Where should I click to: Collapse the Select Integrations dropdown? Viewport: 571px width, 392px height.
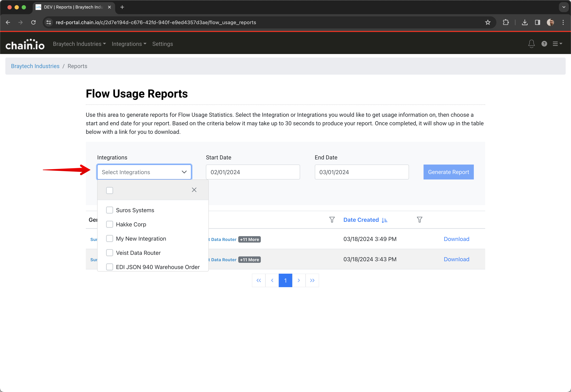pyautogui.click(x=184, y=172)
